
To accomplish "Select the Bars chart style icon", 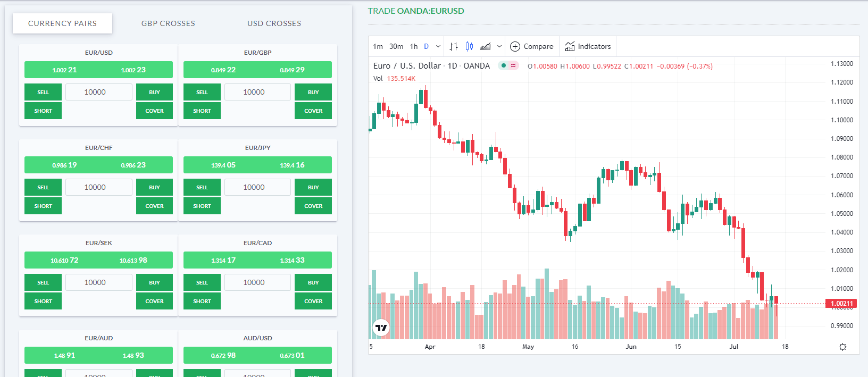I will [x=453, y=46].
